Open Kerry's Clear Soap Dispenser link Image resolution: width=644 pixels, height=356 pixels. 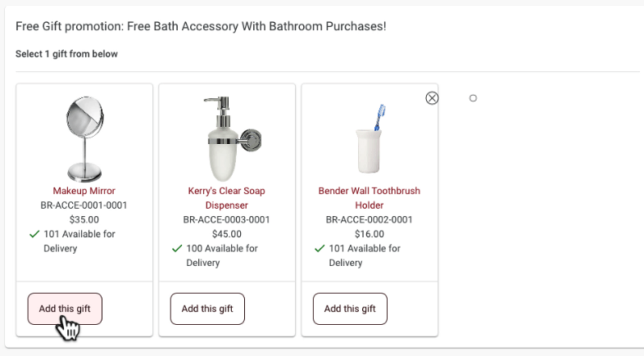coord(227,198)
